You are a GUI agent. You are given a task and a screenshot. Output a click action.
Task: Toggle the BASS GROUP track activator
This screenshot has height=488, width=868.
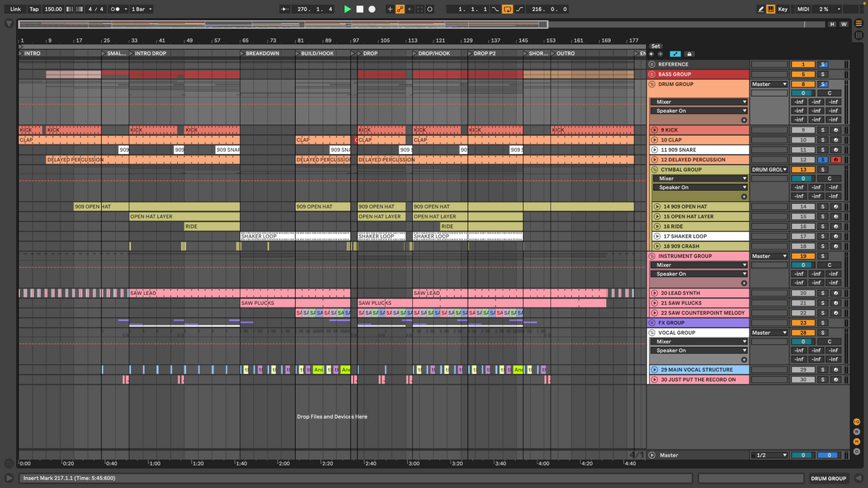[802, 74]
